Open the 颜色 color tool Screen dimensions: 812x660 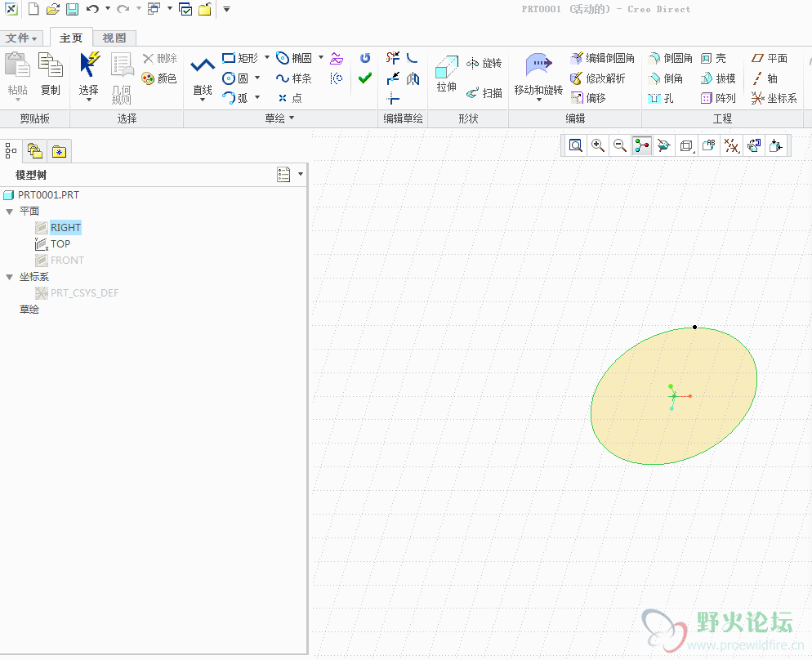point(159,78)
